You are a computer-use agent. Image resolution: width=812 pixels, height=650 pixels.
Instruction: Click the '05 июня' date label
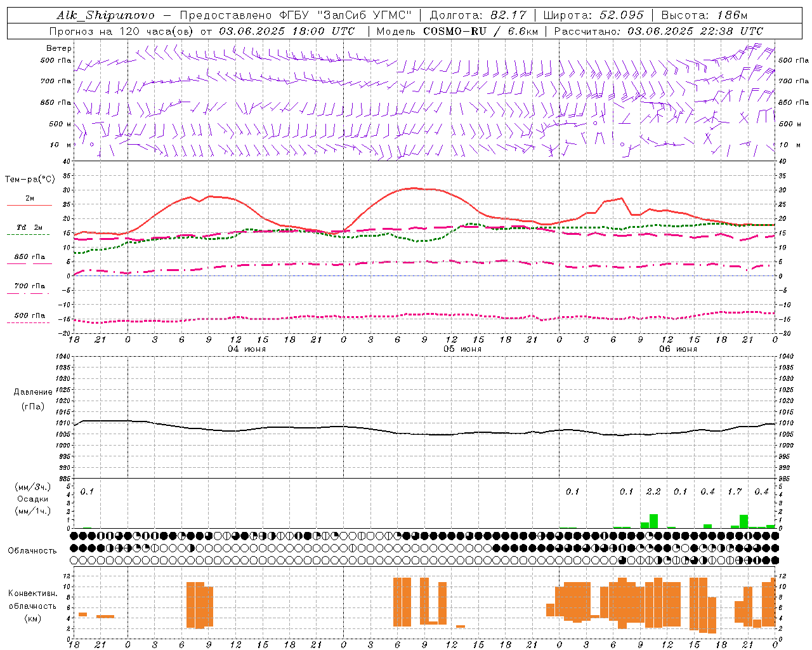coord(462,349)
